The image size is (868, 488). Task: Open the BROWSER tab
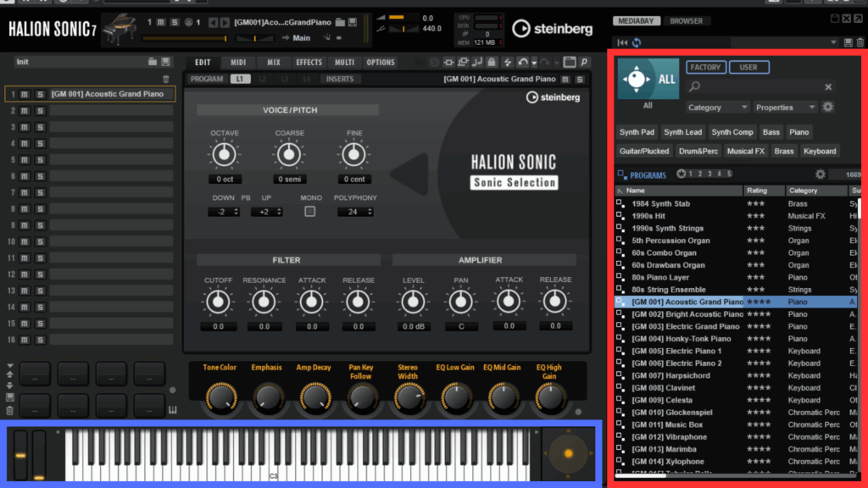[686, 20]
